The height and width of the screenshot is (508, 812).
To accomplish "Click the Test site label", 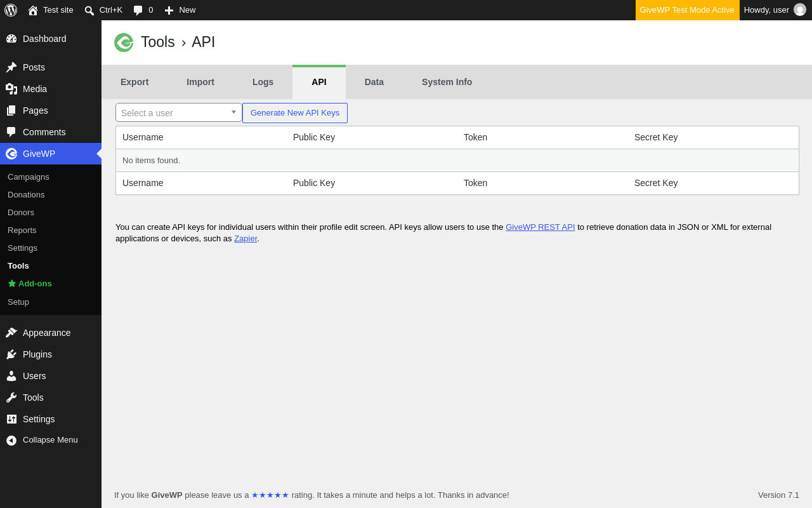I will pyautogui.click(x=58, y=10).
